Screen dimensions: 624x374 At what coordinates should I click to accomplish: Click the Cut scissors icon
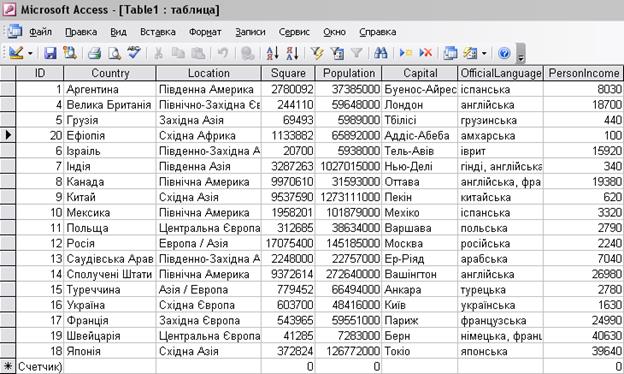pos(158,53)
